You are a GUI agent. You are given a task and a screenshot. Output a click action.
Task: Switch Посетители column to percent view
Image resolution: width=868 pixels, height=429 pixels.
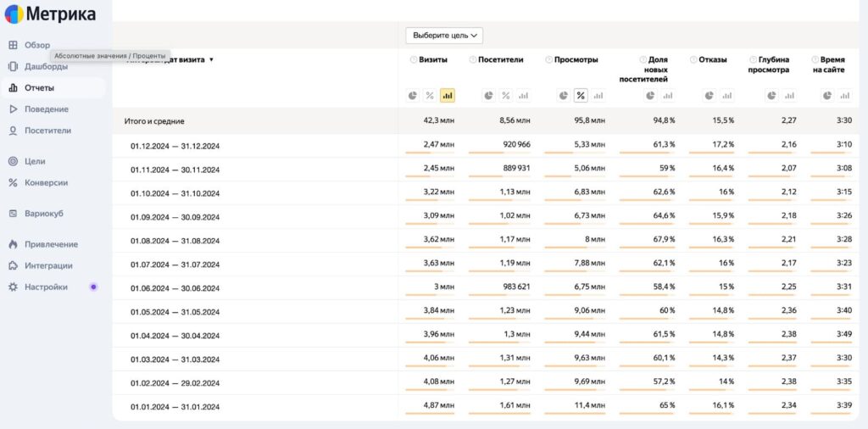pyautogui.click(x=505, y=96)
